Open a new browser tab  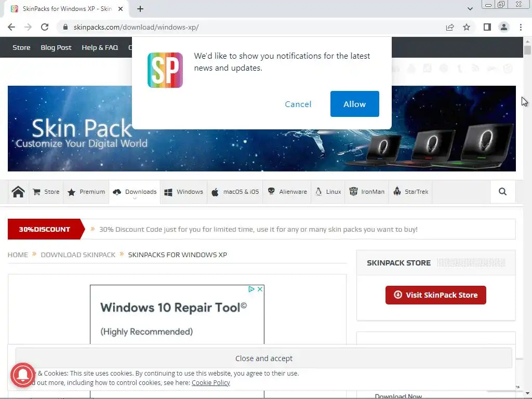click(140, 9)
